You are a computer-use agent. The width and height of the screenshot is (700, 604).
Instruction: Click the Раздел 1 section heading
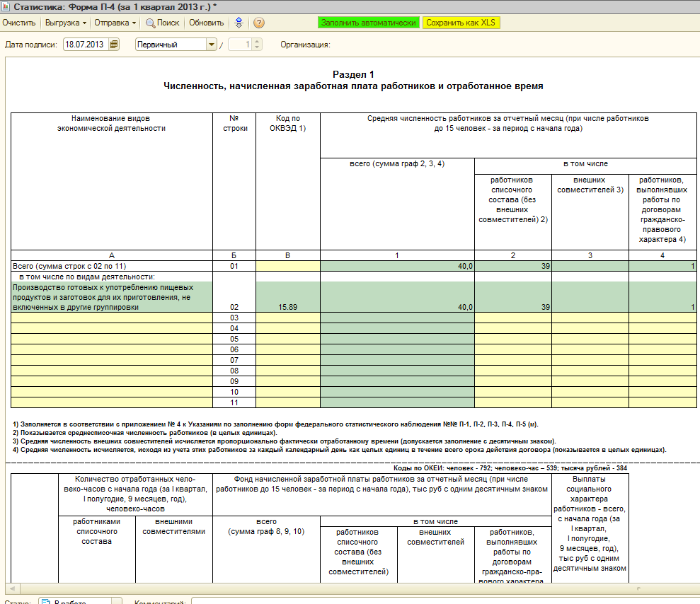[x=353, y=74]
